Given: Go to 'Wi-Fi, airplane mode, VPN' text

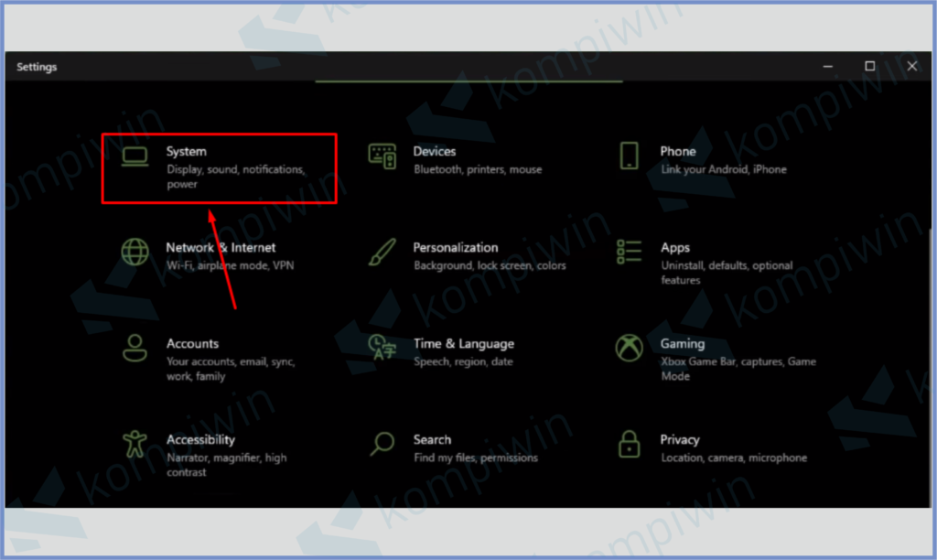Looking at the screenshot, I should pos(230,265).
